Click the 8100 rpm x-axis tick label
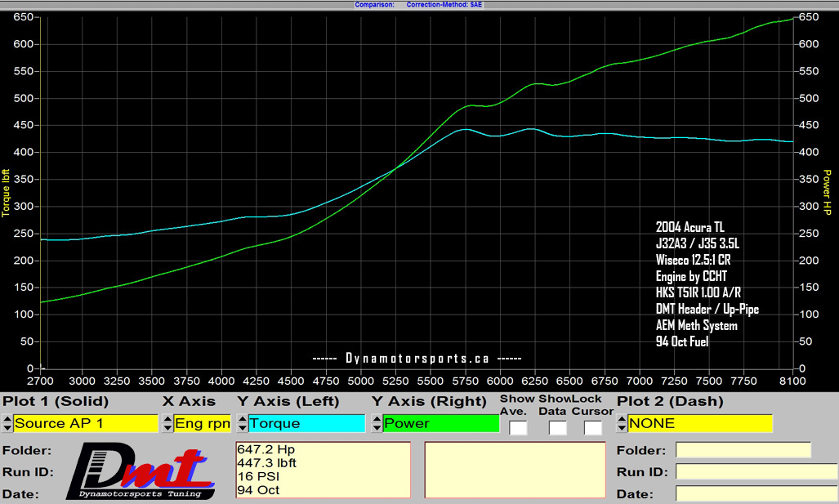 click(x=792, y=381)
